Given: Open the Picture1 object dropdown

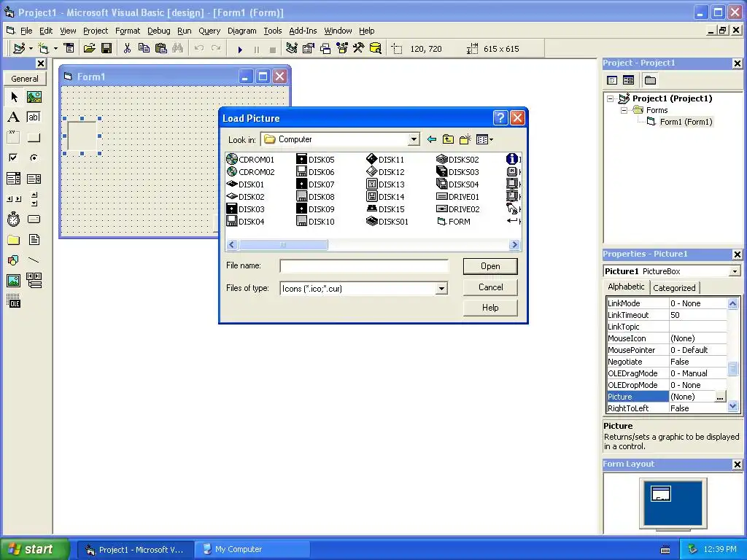Looking at the screenshot, I should pos(735,271).
